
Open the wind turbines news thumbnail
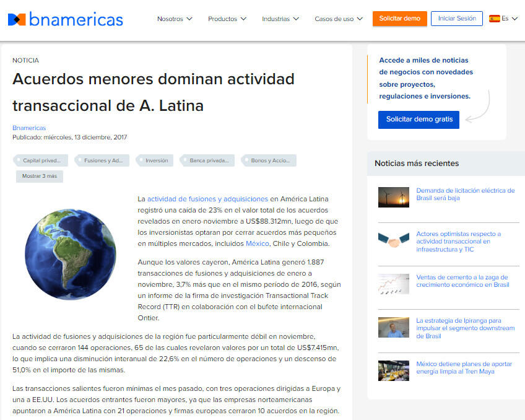[x=393, y=197]
